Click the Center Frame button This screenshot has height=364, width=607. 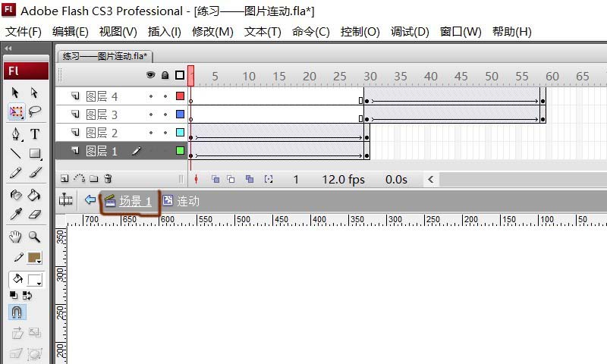pos(196,179)
